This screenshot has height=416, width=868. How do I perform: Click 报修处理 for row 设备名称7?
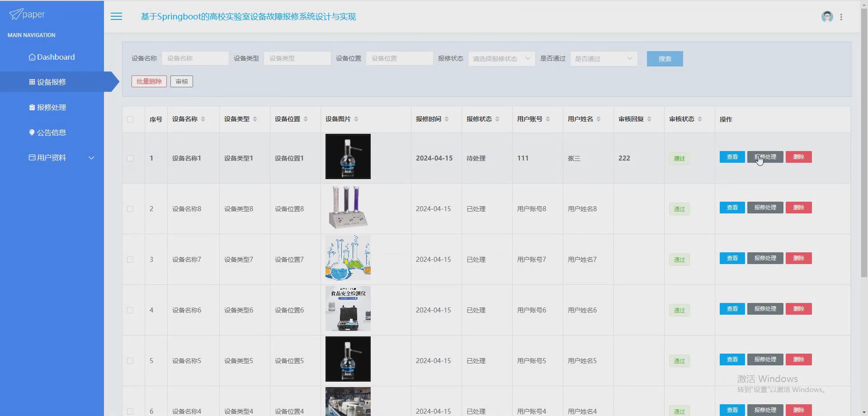click(x=765, y=258)
